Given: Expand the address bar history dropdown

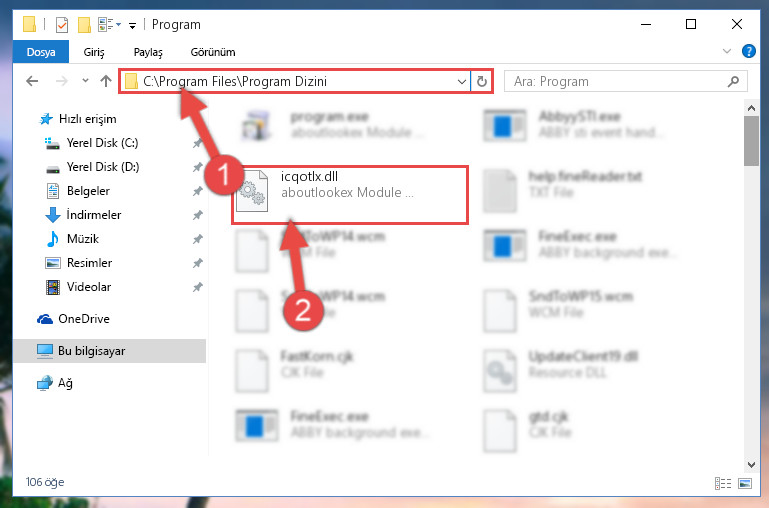Looking at the screenshot, I should point(461,81).
